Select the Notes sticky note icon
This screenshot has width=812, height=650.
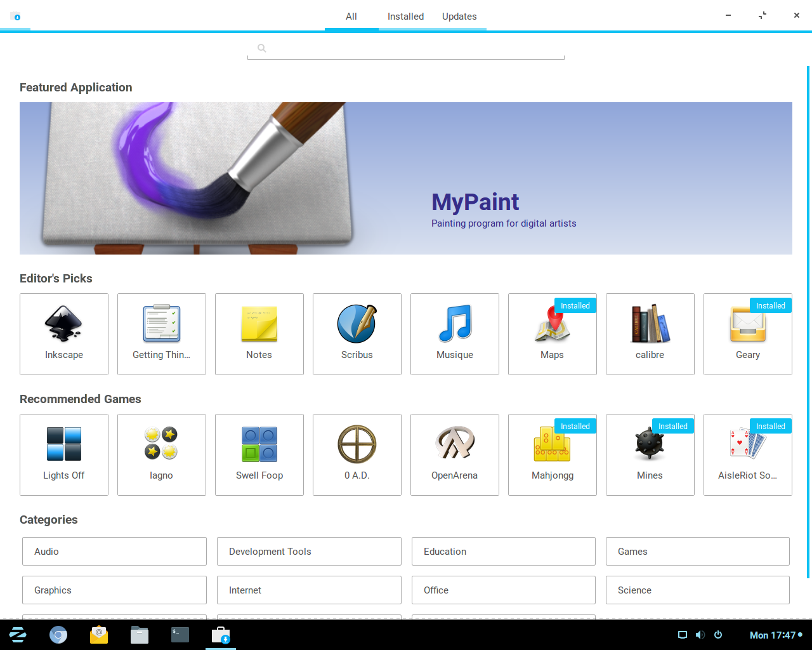tap(259, 324)
